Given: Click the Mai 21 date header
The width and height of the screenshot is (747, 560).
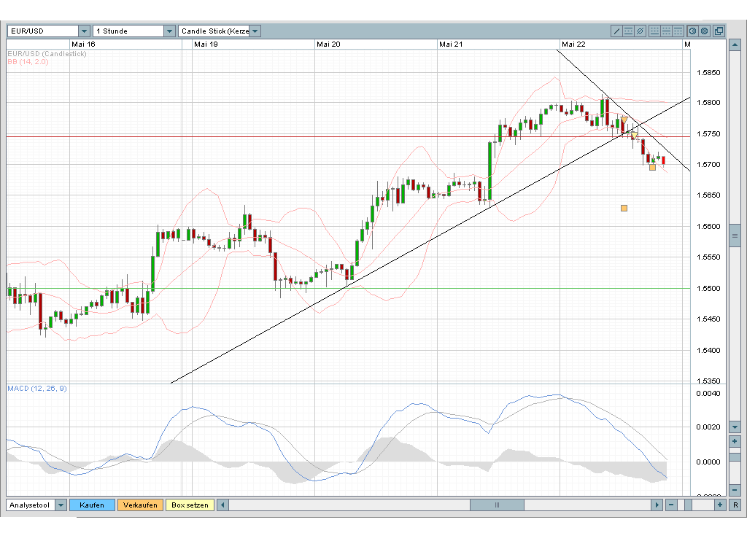Looking at the screenshot, I should click(451, 44).
